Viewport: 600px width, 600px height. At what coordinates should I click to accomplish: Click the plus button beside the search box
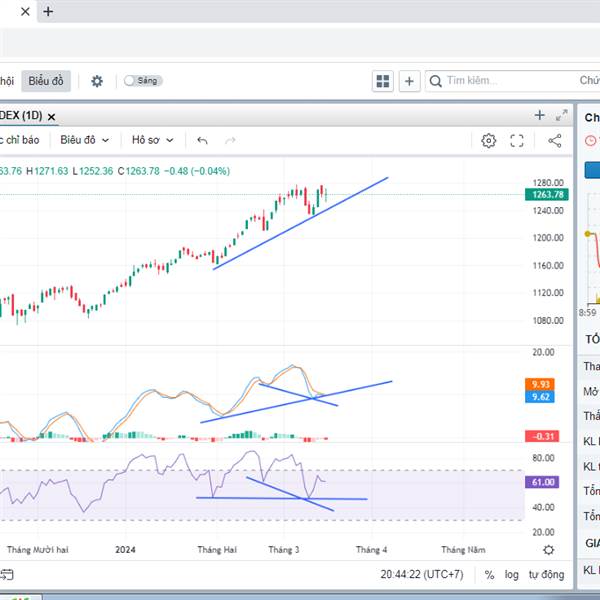410,81
